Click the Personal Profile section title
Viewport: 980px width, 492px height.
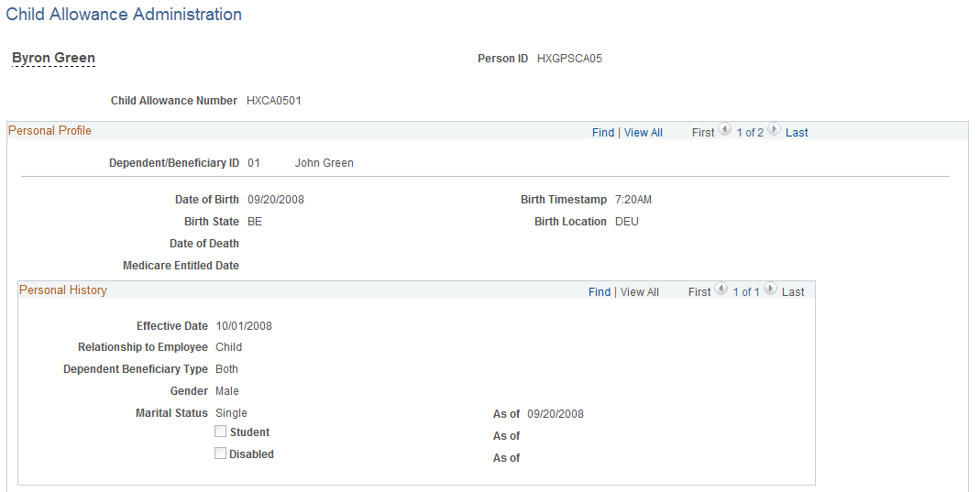(x=50, y=130)
